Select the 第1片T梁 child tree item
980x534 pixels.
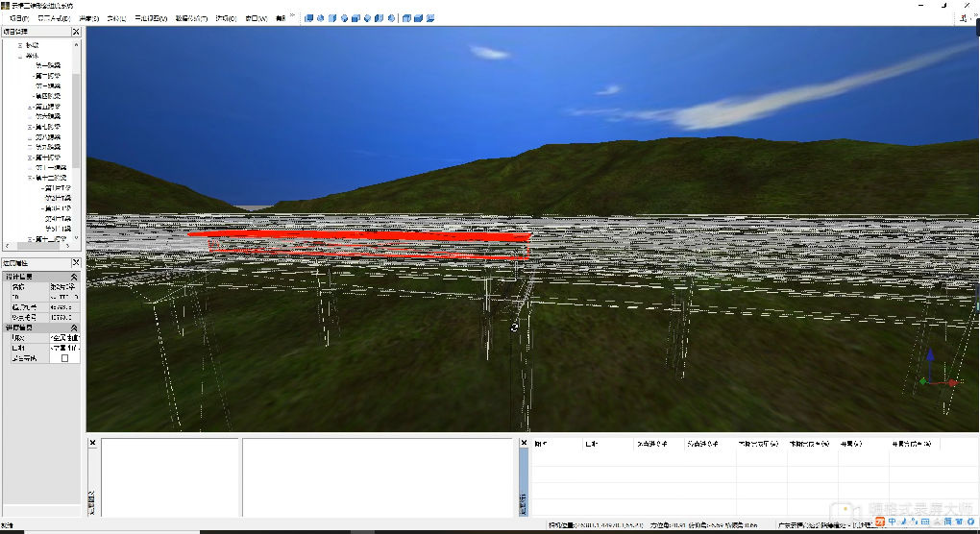tap(57, 188)
